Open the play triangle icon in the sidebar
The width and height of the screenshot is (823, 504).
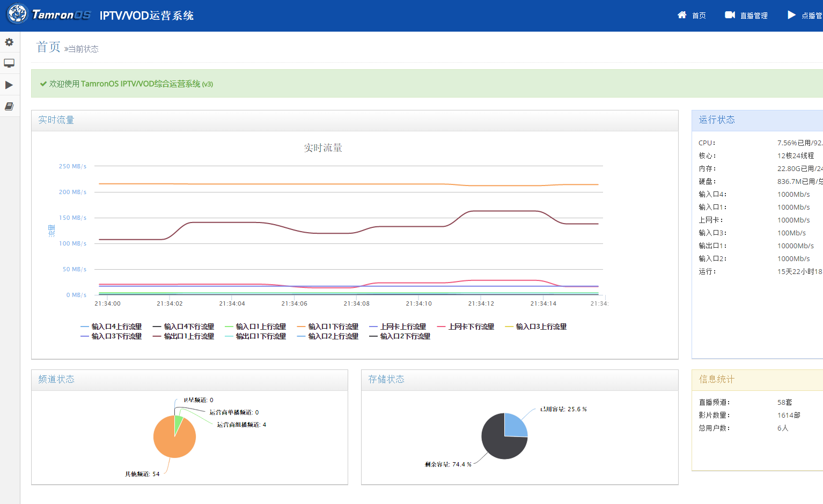point(9,85)
